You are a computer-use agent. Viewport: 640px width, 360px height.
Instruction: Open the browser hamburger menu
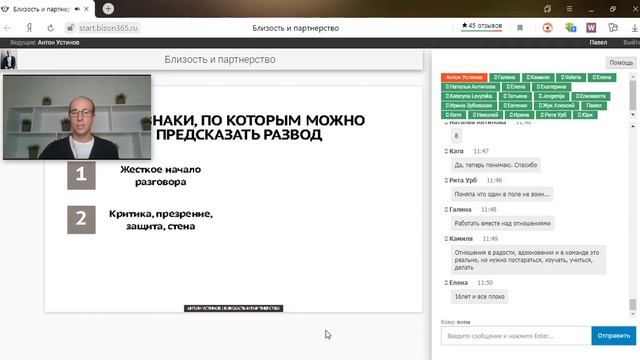(x=569, y=9)
